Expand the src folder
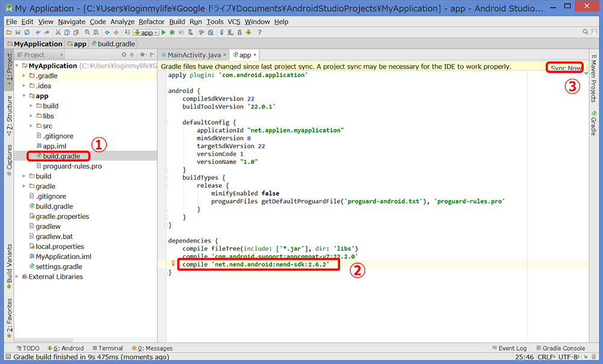Viewport: 603px width, 364px height. [x=31, y=126]
